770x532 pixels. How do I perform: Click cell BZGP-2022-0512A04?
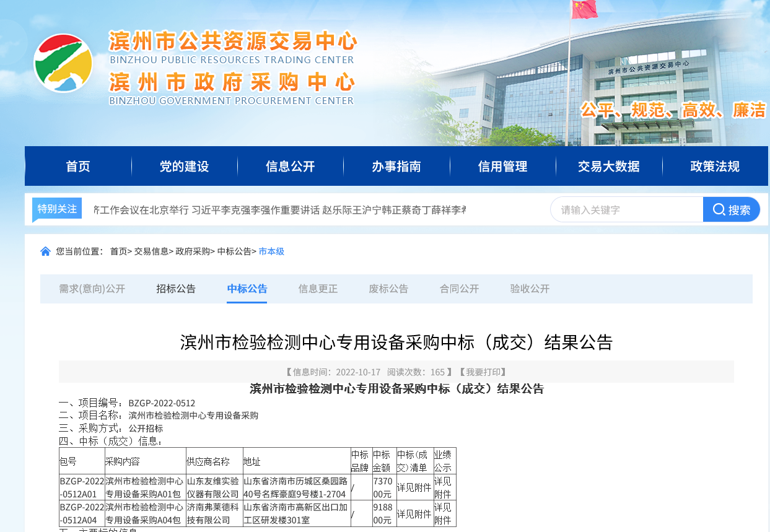click(x=82, y=513)
